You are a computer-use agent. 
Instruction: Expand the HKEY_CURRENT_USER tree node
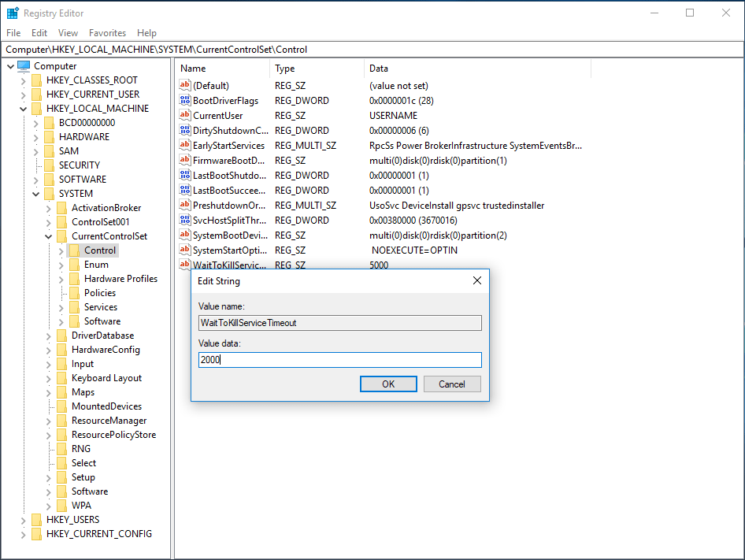coord(23,95)
